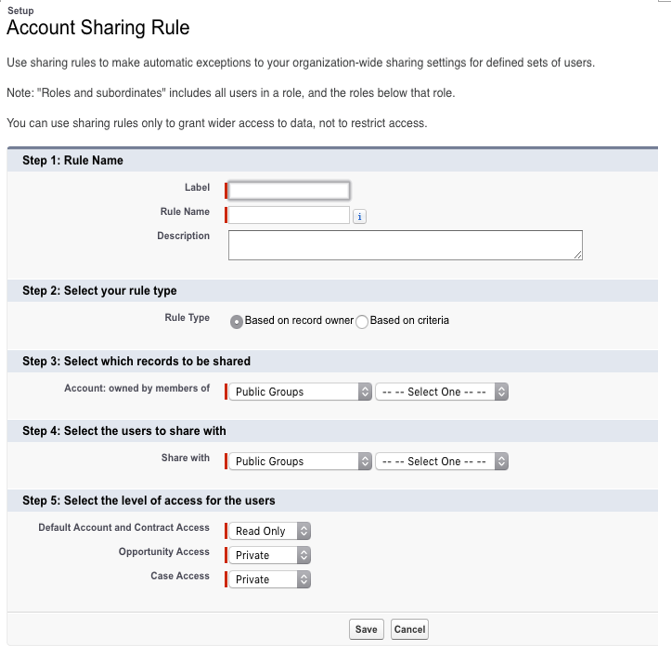Expand the Default Account and Contract Access dropdown

[x=270, y=531]
